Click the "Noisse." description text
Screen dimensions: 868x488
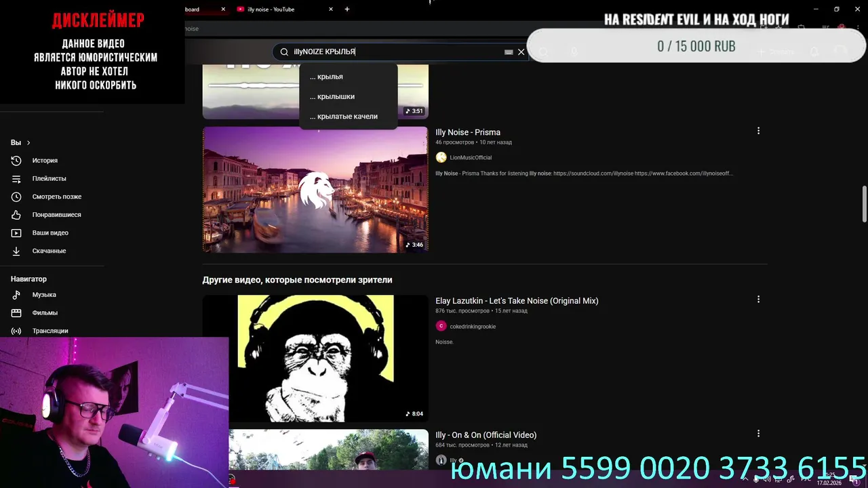point(444,342)
